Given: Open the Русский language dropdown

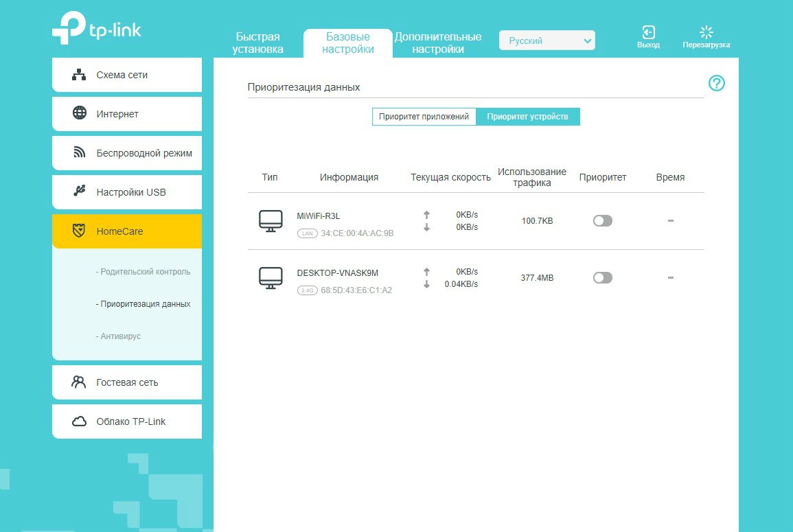Looking at the screenshot, I should coord(547,41).
